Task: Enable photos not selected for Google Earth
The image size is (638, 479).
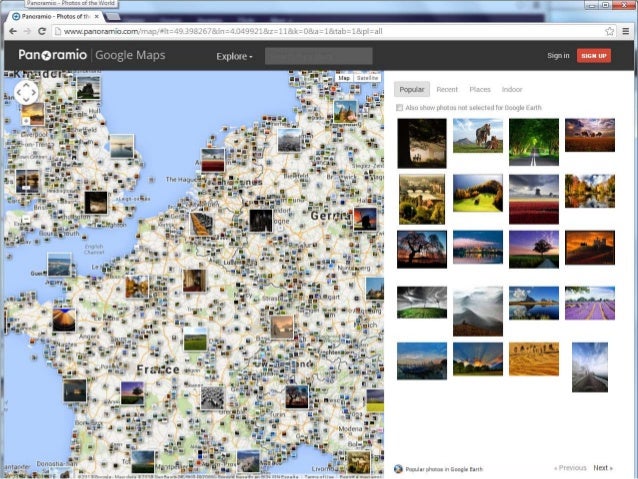Action: coord(400,107)
